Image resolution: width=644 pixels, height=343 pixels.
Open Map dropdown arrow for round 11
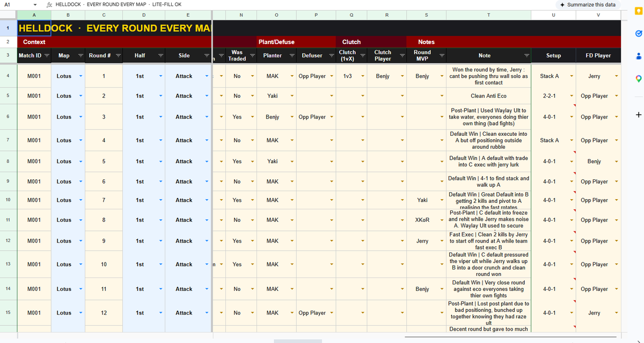coord(80,289)
